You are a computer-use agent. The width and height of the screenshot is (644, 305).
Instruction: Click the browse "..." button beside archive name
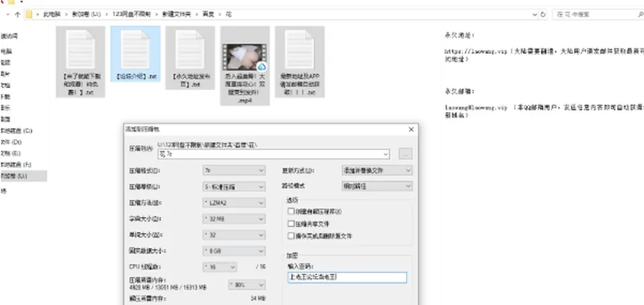coord(405,154)
